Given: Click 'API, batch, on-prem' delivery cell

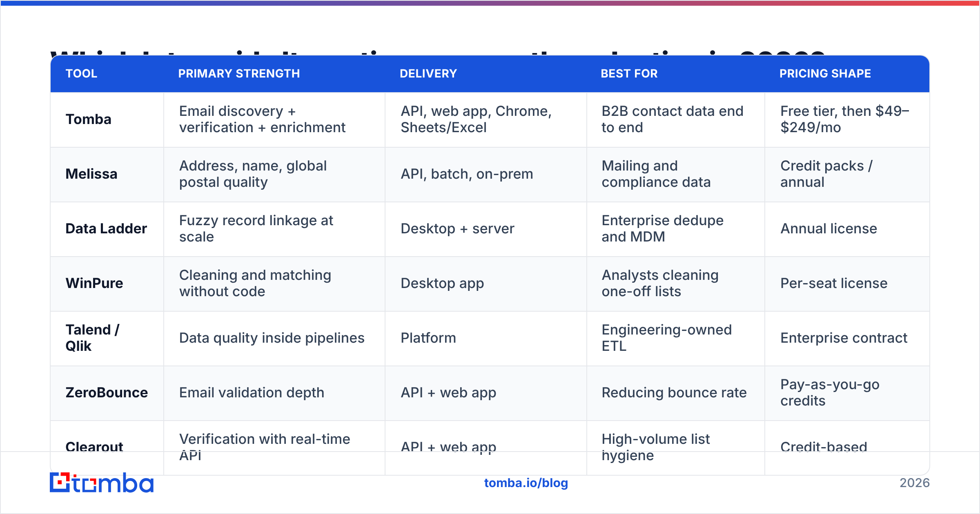Looking at the screenshot, I should point(486,174).
